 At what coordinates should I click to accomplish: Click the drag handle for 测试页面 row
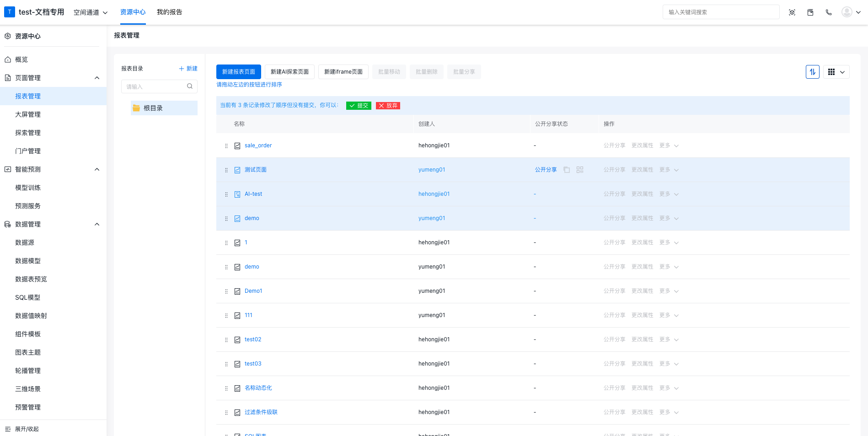click(226, 170)
